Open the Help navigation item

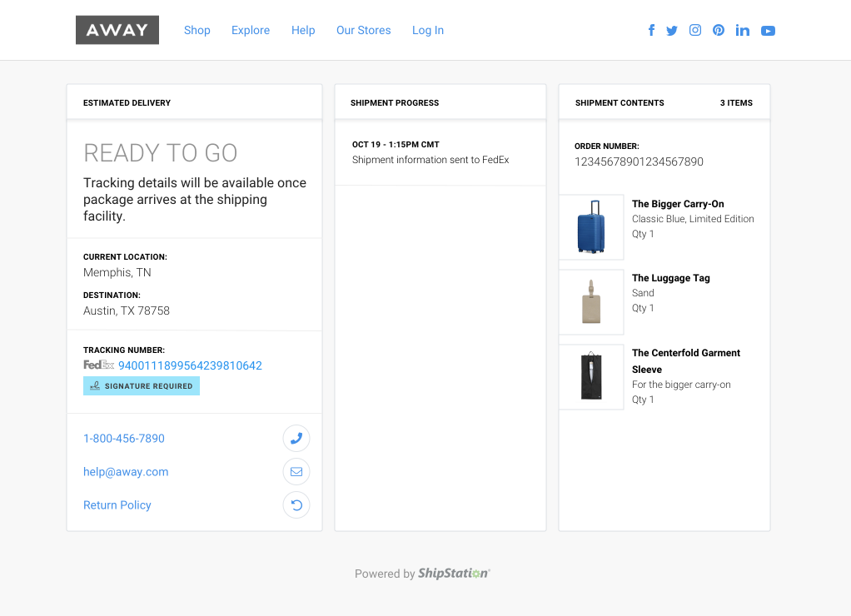coord(303,30)
